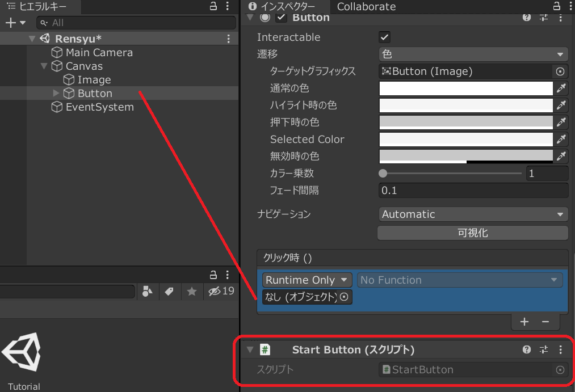Toggle hidden items eye icon showing 19
Viewport: 575px width, 392px height.
pyautogui.click(x=221, y=291)
